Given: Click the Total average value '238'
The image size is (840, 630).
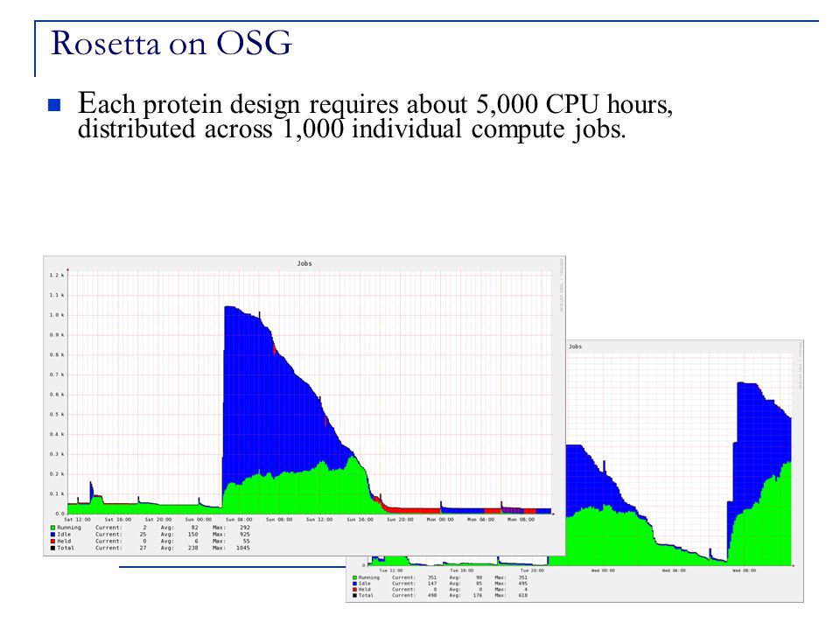Looking at the screenshot, I should coord(192,548).
